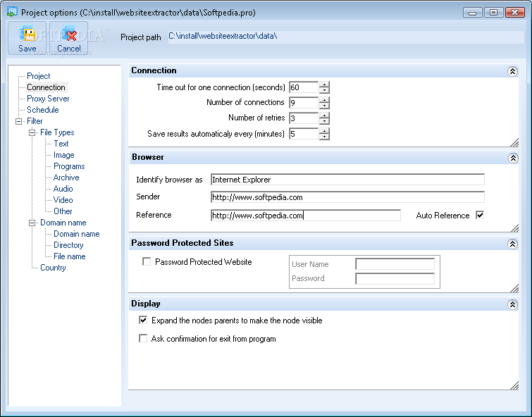The image size is (532, 417).
Task: Select the Domain name parent tree item
Action: (63, 223)
